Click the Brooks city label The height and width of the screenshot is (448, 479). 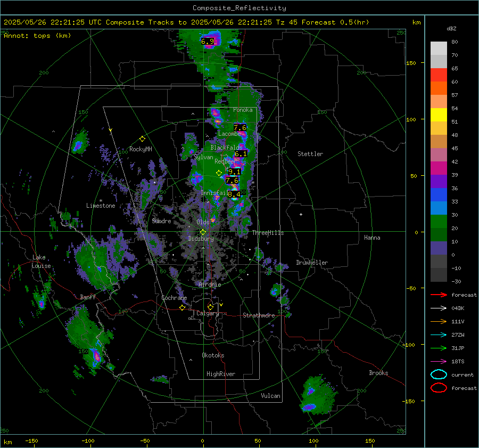click(378, 373)
